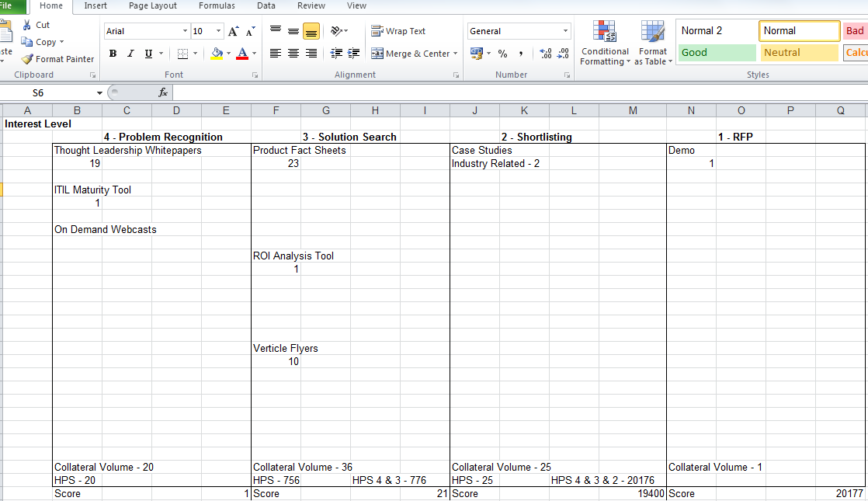Switch to the Data tab
Image resolution: width=868 pixels, height=501 pixels.
pyautogui.click(x=266, y=5)
